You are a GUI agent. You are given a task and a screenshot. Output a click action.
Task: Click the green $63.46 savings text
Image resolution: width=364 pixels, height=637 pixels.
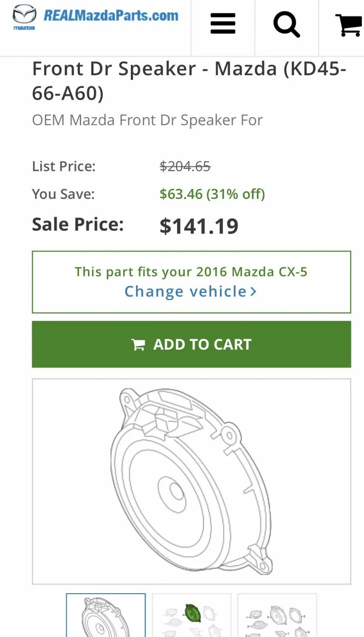click(x=212, y=194)
